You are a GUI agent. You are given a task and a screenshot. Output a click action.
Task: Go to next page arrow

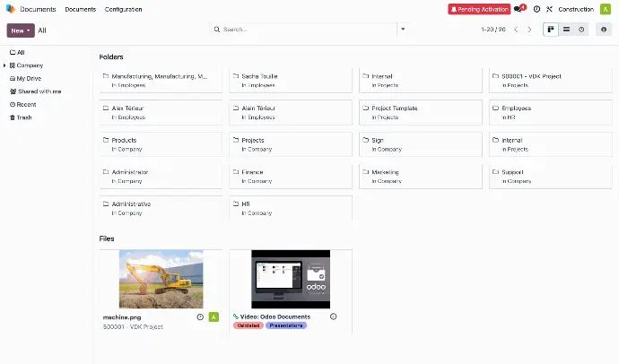coord(529,30)
